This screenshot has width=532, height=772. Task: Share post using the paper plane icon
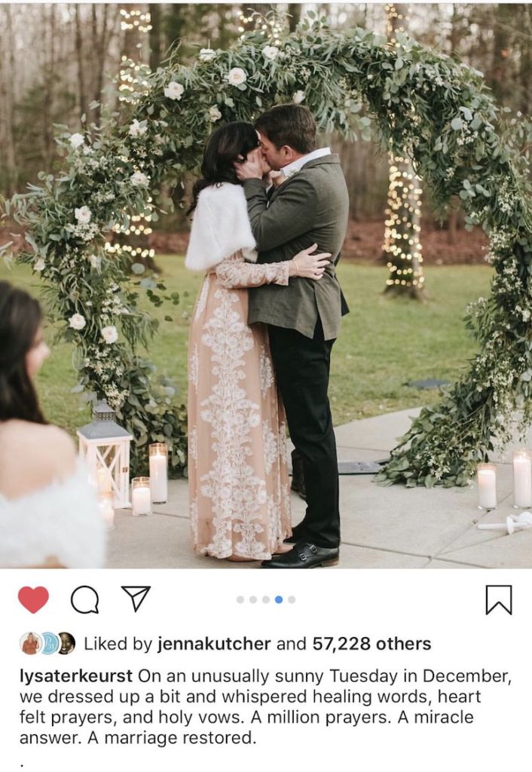pos(136,599)
